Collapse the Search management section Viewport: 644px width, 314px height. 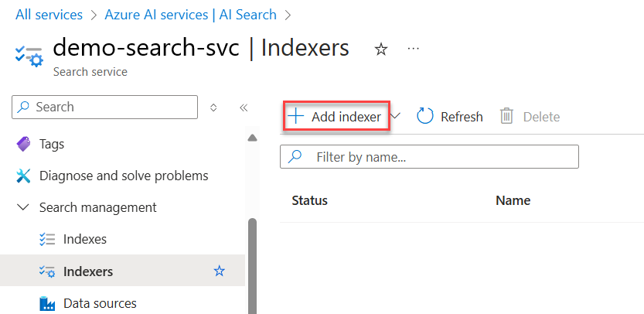tap(24, 207)
